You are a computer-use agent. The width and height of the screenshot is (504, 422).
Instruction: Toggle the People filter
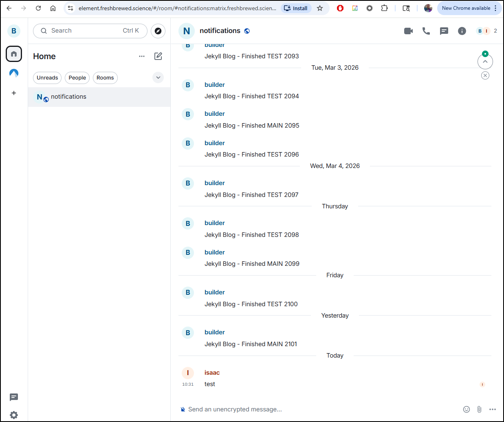pos(77,78)
